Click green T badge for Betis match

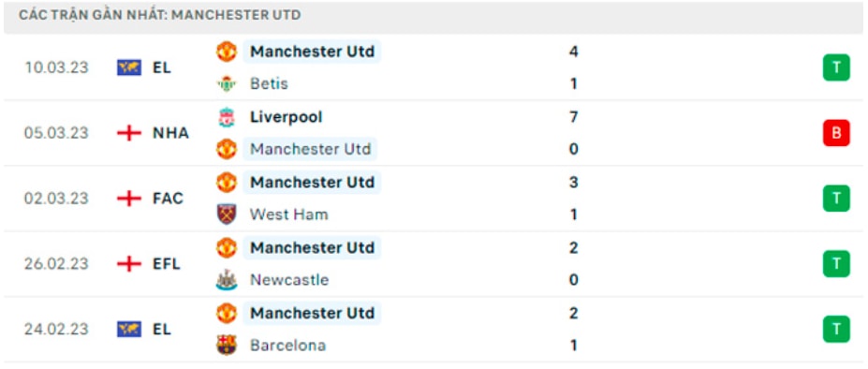(x=836, y=67)
